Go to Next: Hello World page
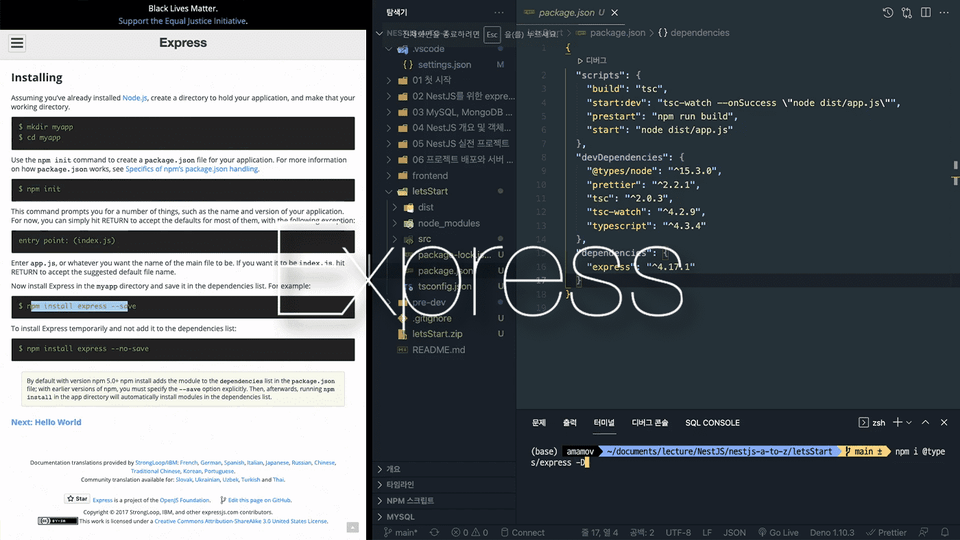 coord(46,422)
